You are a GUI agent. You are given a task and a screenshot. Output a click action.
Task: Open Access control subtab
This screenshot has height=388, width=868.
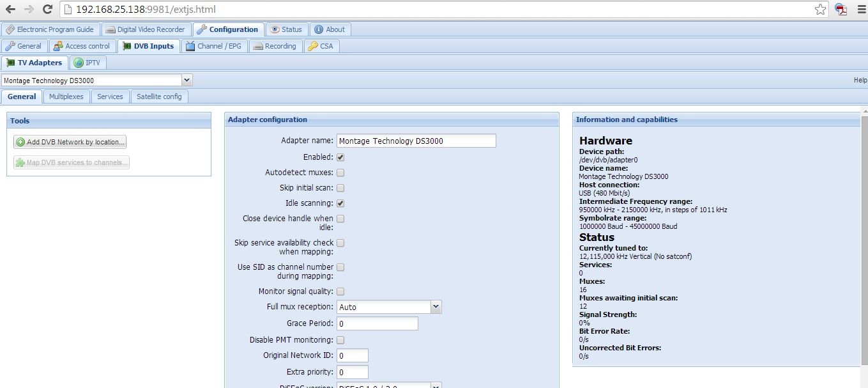click(82, 46)
